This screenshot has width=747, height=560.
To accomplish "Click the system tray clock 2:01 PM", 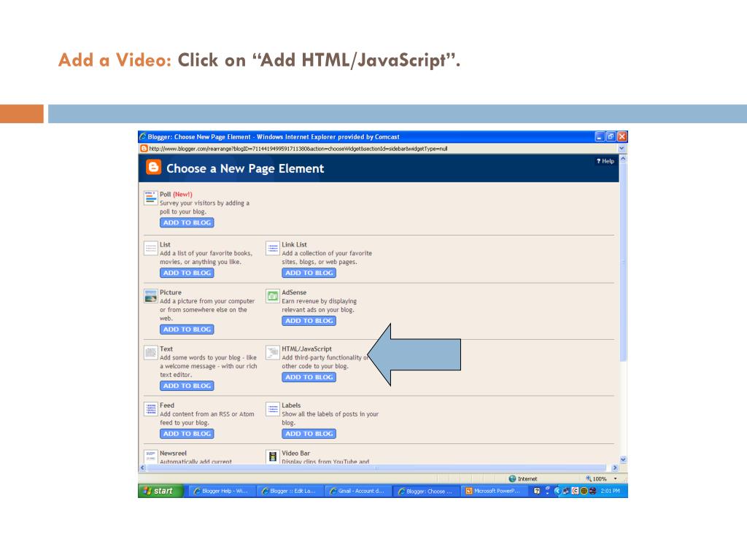I will click(x=611, y=491).
